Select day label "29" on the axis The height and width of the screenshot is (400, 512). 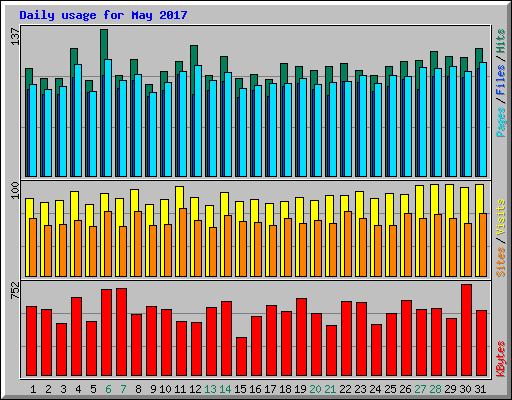450,389
